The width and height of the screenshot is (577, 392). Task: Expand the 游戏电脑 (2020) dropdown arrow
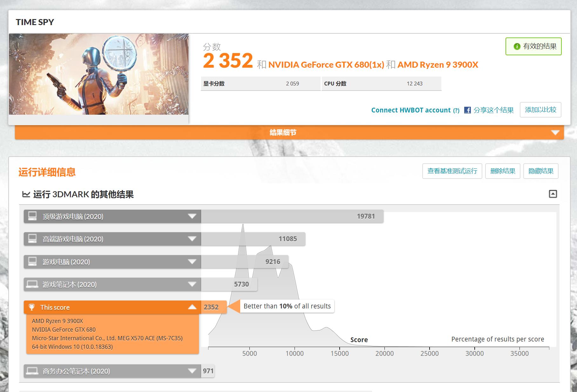192,262
